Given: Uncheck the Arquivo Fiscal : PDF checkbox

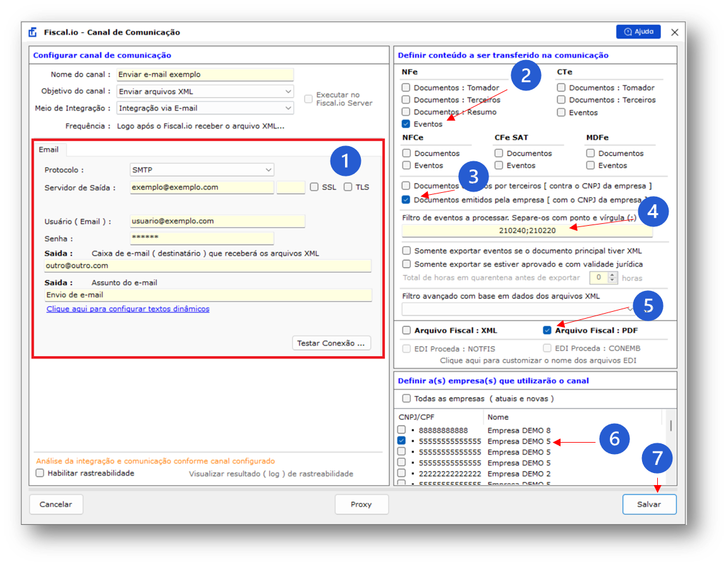Looking at the screenshot, I should 547,330.
